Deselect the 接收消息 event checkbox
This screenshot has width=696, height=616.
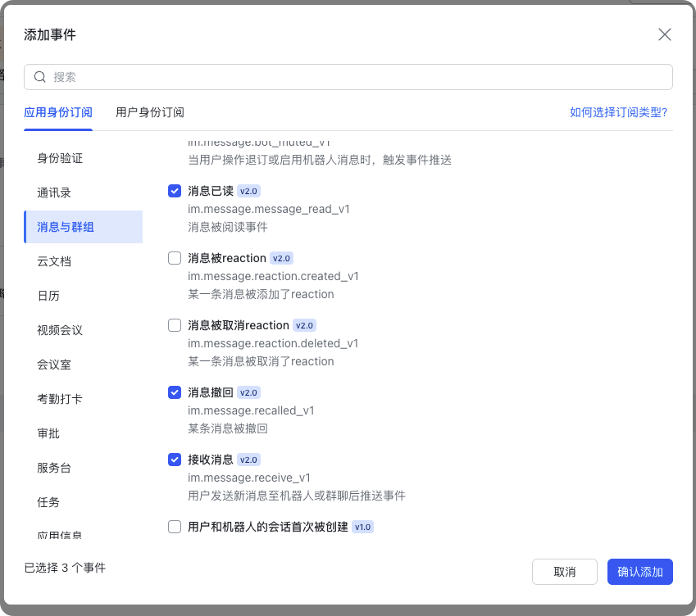tap(175, 460)
